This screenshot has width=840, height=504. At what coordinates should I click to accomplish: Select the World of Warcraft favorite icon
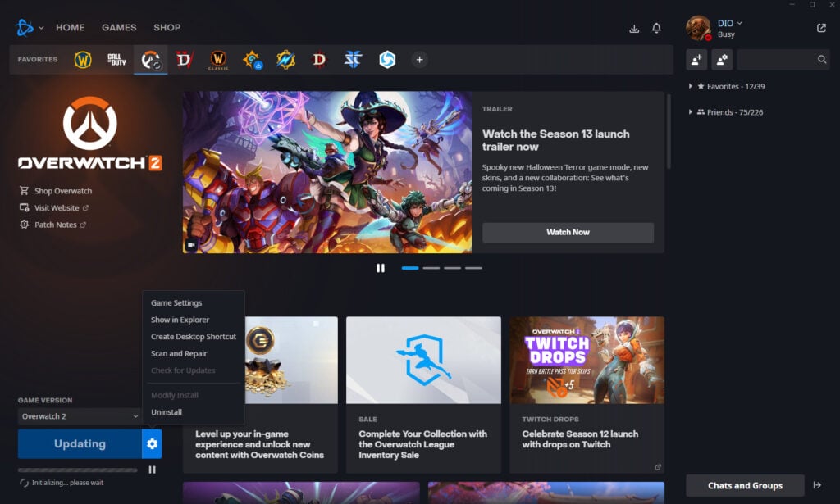82,59
